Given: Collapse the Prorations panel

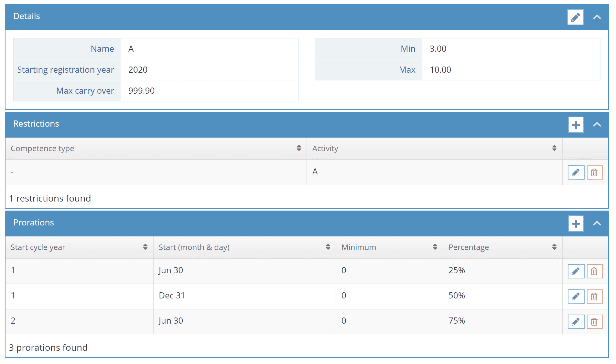Looking at the screenshot, I should coord(597,224).
